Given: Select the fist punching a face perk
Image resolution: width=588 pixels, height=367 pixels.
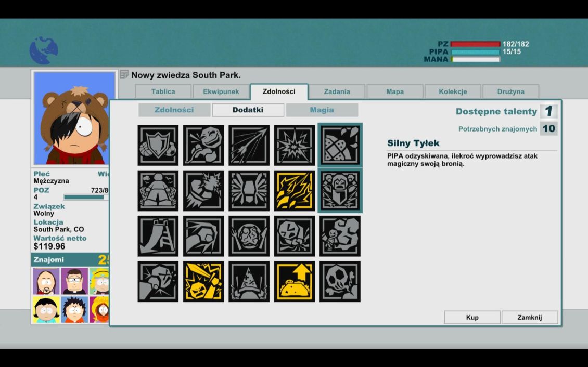Looking at the screenshot, I should tap(158, 281).
